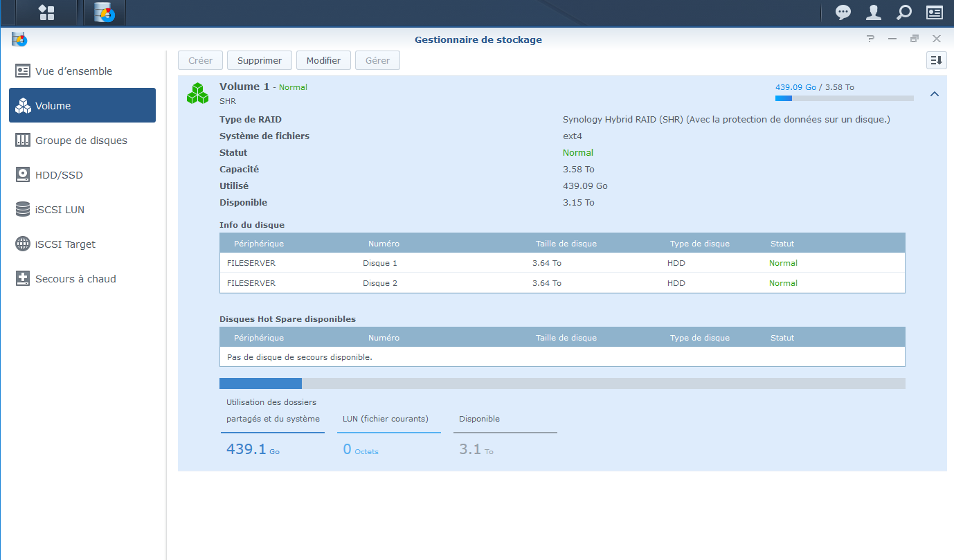Collapse the Volume 1 details chevron

(x=935, y=94)
